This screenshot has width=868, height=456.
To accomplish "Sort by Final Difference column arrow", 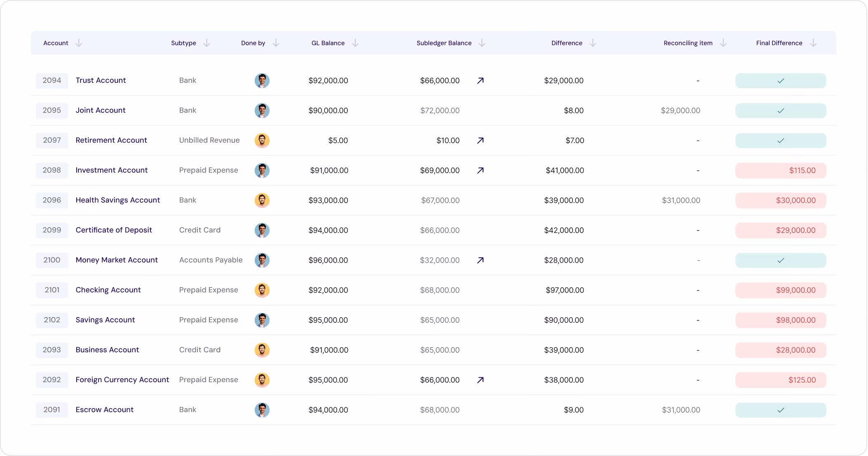I will point(813,43).
